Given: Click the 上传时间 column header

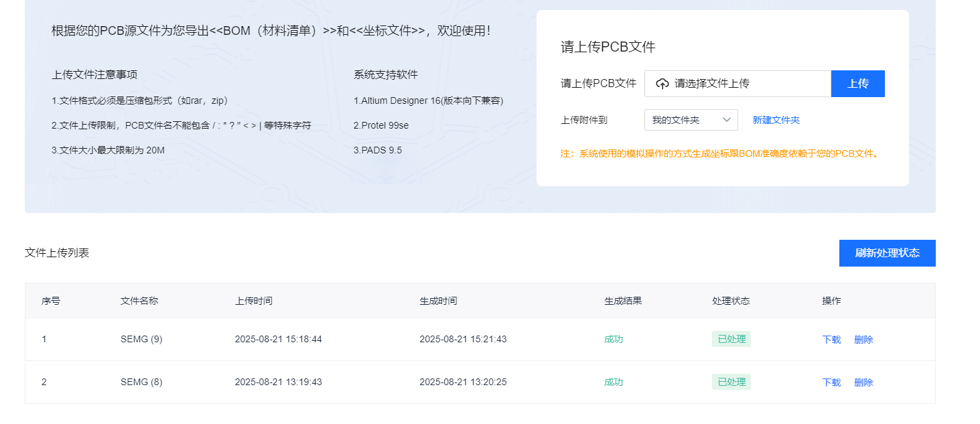Looking at the screenshot, I should 253,301.
